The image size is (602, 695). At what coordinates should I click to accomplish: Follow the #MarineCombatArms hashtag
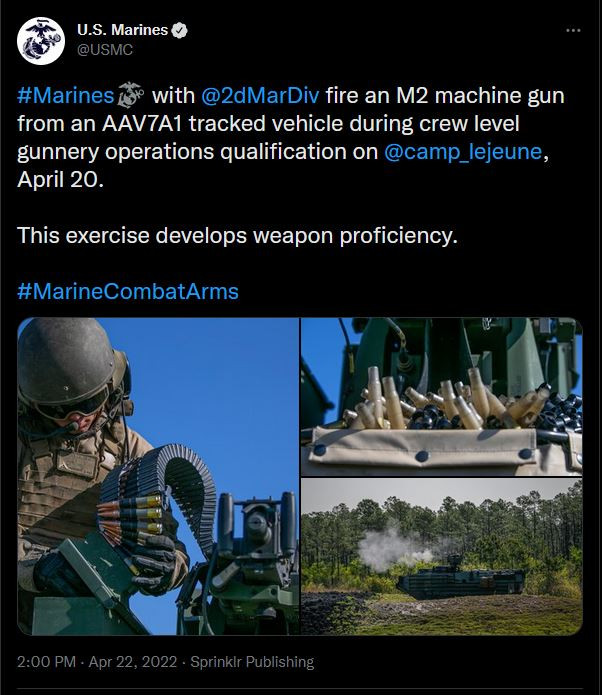128,292
